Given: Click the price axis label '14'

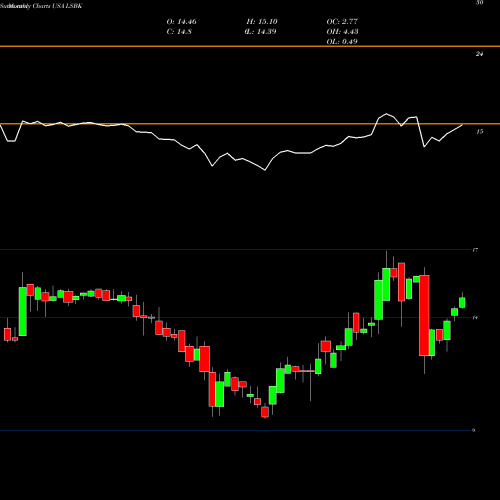Looking at the screenshot, I should tap(475, 318).
